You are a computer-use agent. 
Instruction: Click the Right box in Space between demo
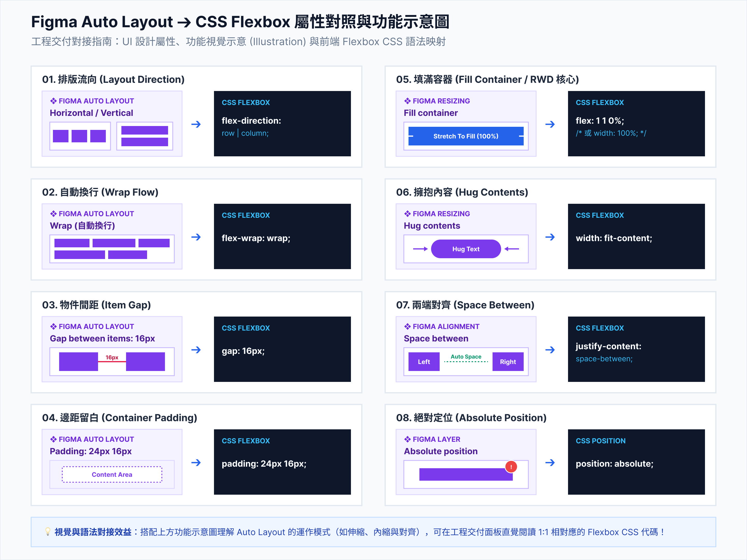(x=508, y=361)
